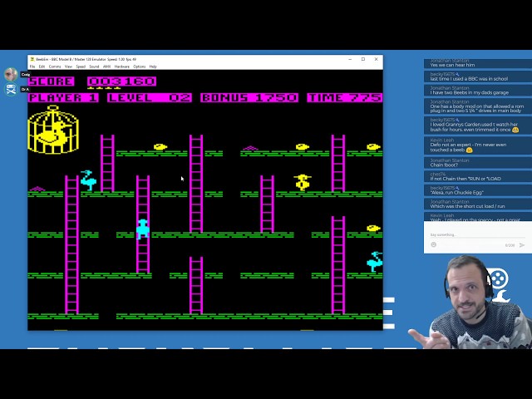Click the cyan ostrich at right edge

coord(375,262)
